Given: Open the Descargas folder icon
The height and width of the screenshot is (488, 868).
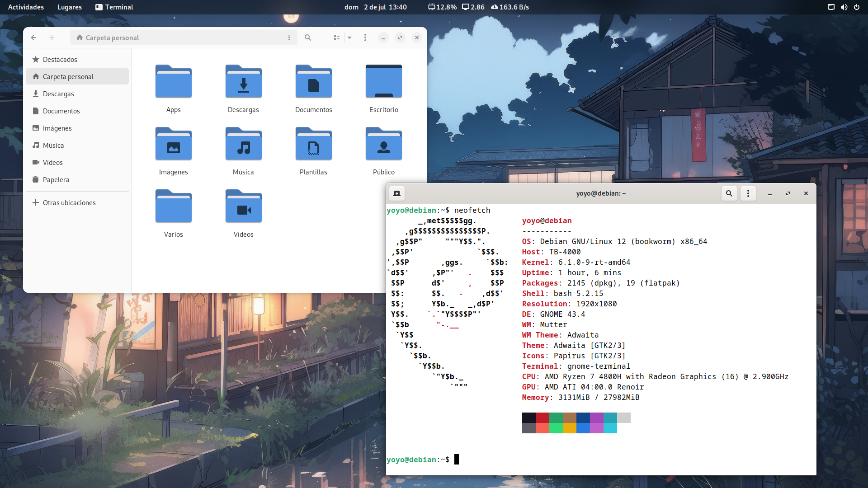Looking at the screenshot, I should [x=243, y=82].
